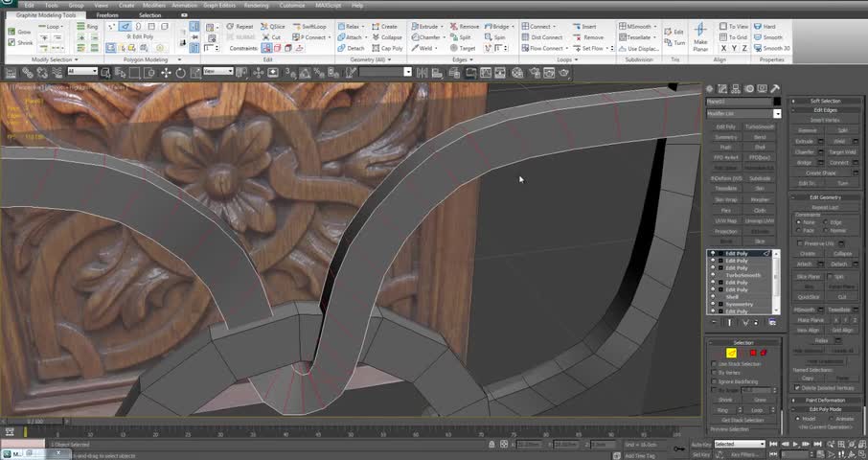
Task: Select the Edge constraints radio button
Action: click(x=825, y=222)
